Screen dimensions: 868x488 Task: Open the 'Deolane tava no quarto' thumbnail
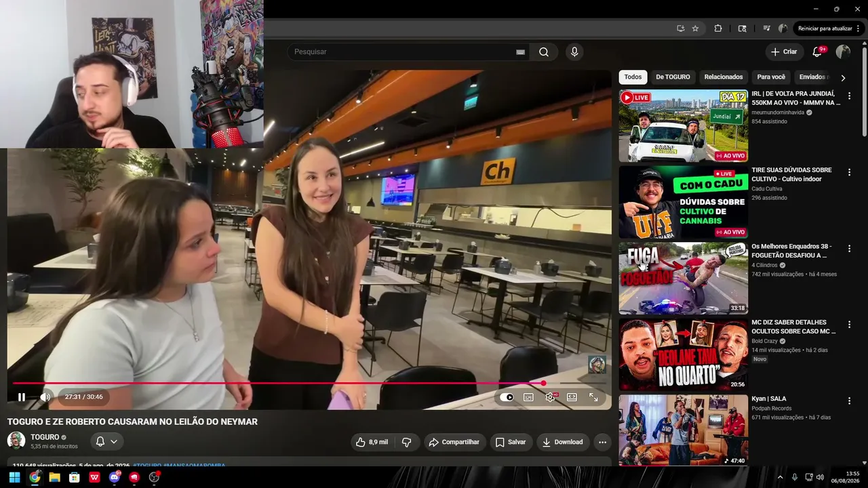(x=684, y=354)
